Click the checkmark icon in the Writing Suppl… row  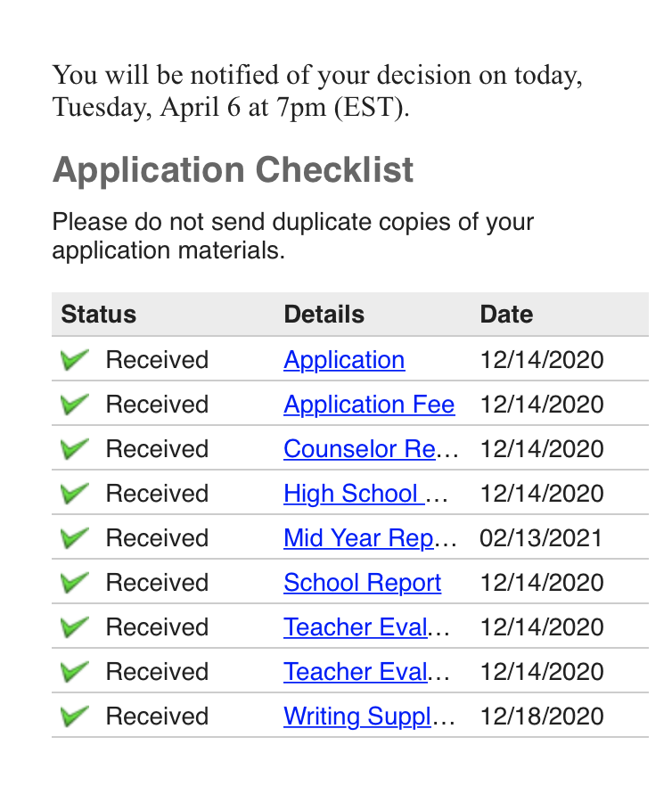pos(75,716)
